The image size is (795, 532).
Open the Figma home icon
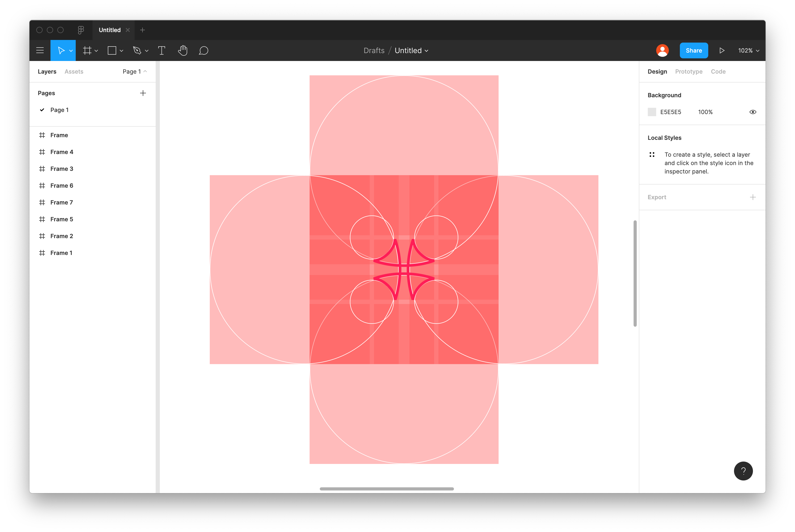coord(81,30)
